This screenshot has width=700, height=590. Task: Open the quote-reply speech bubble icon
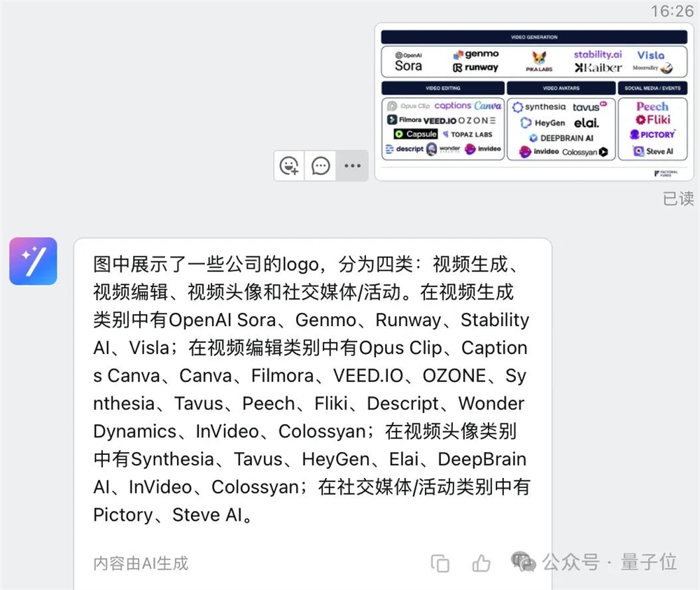pos(321,166)
